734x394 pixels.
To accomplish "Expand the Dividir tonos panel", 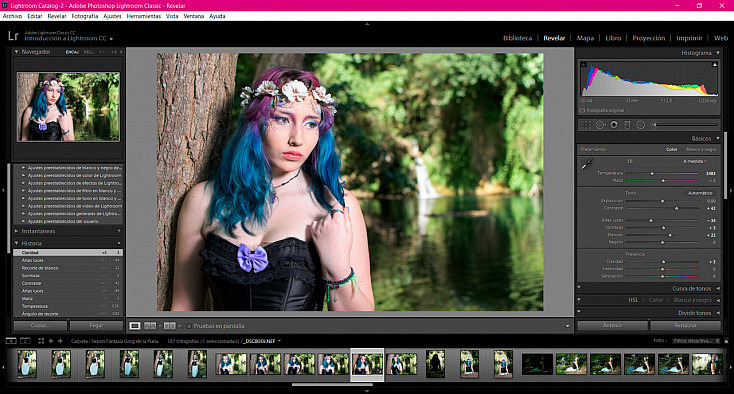I will pos(718,313).
